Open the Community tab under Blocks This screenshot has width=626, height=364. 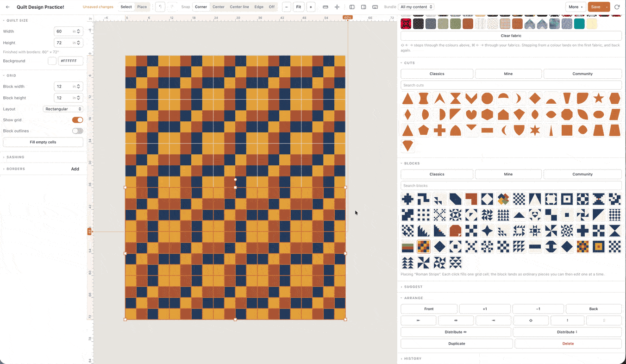coord(582,174)
